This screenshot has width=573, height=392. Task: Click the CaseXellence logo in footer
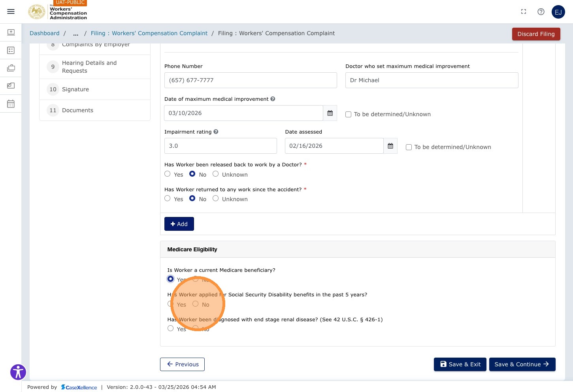(x=79, y=387)
